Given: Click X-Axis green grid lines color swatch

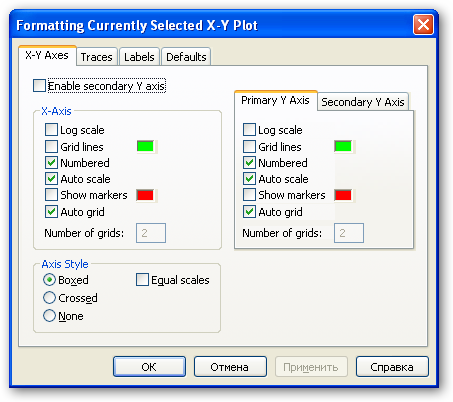Looking at the screenshot, I should tap(145, 146).
